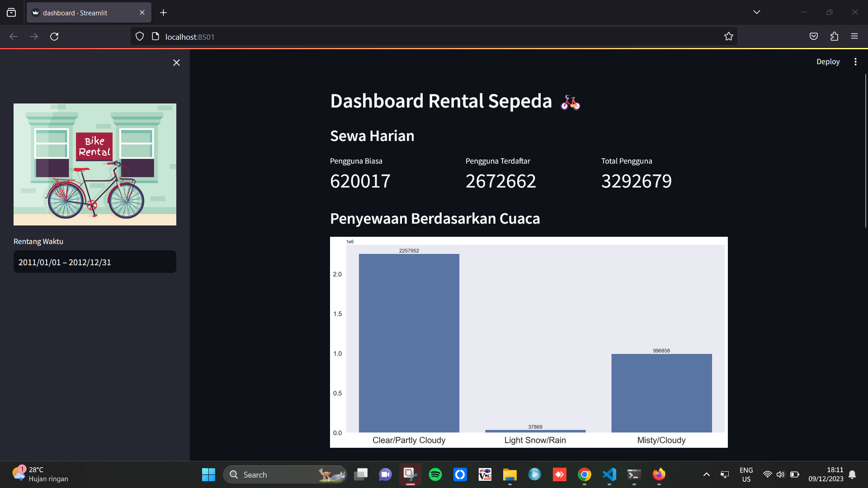Click the Bike Rental sidebar image
Image resolution: width=868 pixels, height=488 pixels.
click(x=95, y=164)
